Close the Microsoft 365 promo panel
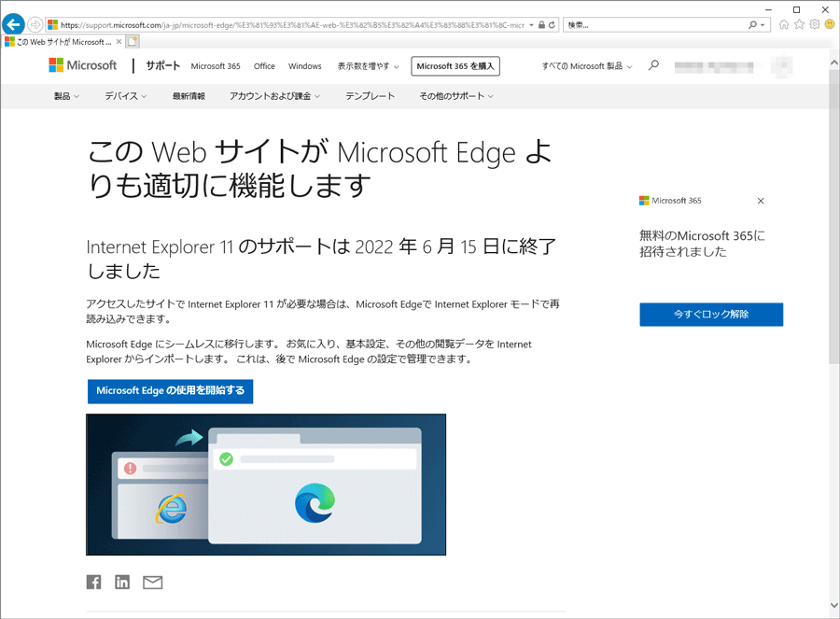 [761, 201]
